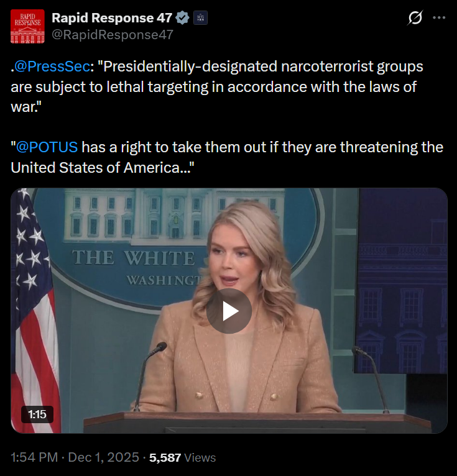Click the dark blue screen in video
Image resolution: width=457 pixels, height=476 pixels.
(401, 281)
